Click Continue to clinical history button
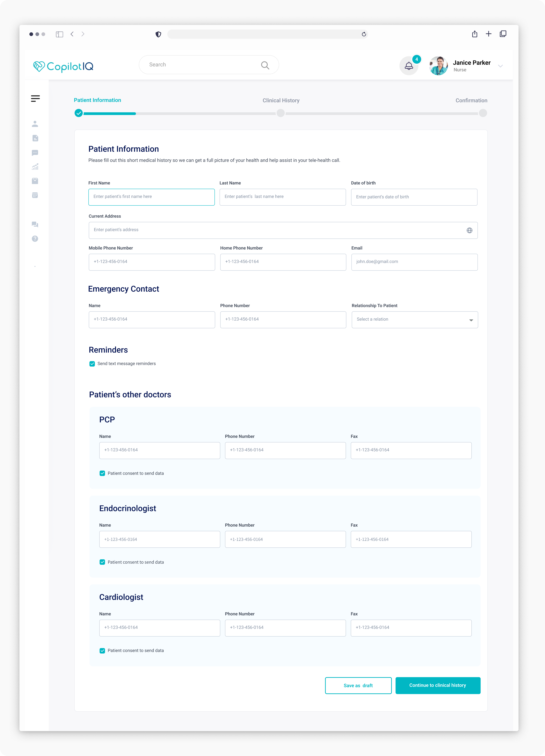The image size is (545, 756). pos(438,685)
